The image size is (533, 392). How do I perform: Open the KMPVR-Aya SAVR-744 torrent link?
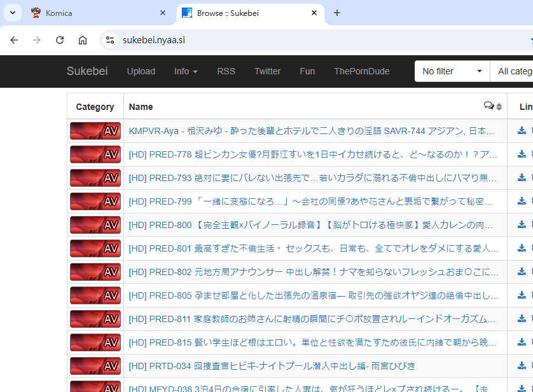coord(312,131)
